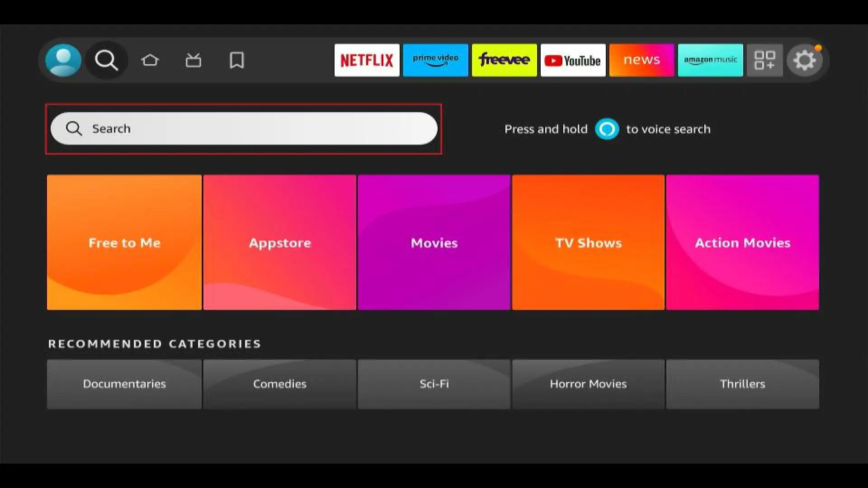Screen dimensions: 868x488
Task: Select Sci-Fi recommended category
Action: click(x=434, y=383)
